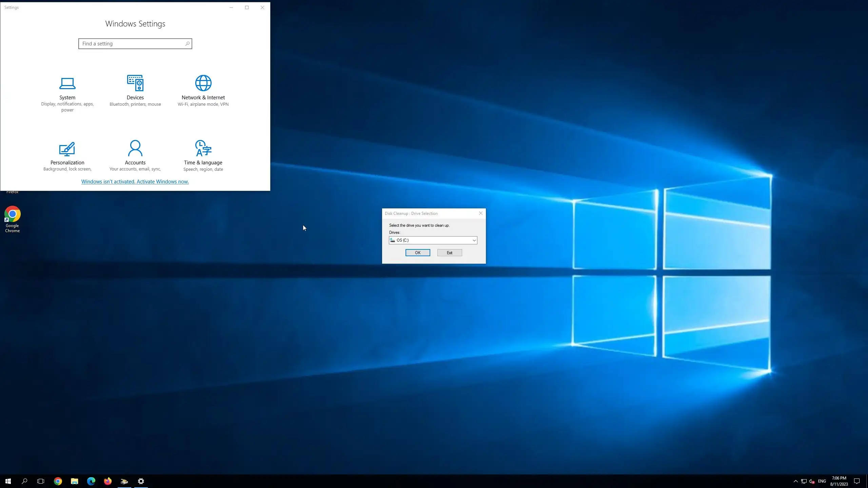Open Network & Internet settings

click(203, 90)
